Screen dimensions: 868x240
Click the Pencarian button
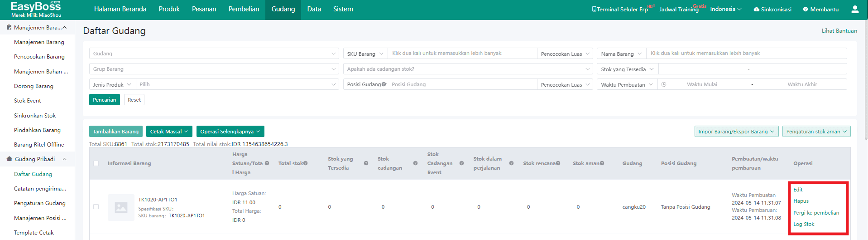point(105,100)
